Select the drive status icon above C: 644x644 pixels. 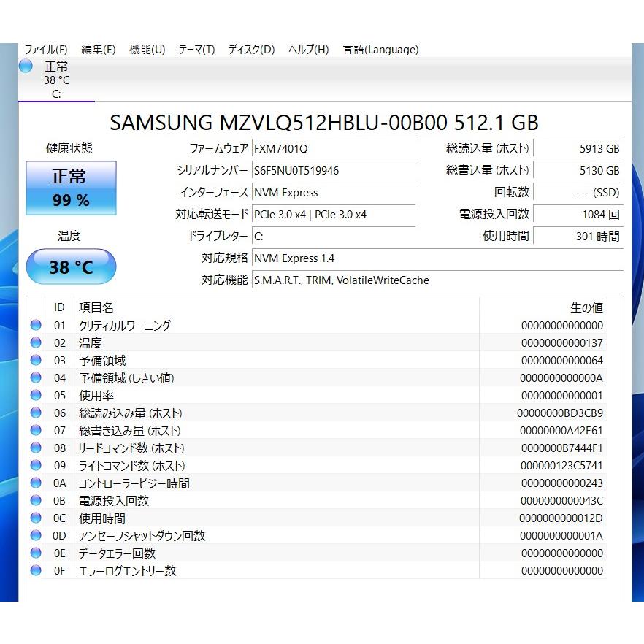(25, 66)
